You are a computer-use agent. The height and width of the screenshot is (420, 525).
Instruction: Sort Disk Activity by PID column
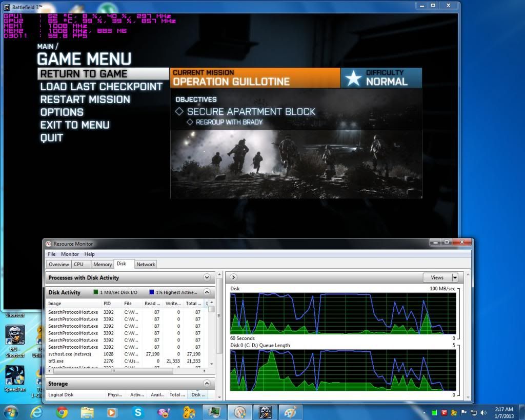coord(111,304)
